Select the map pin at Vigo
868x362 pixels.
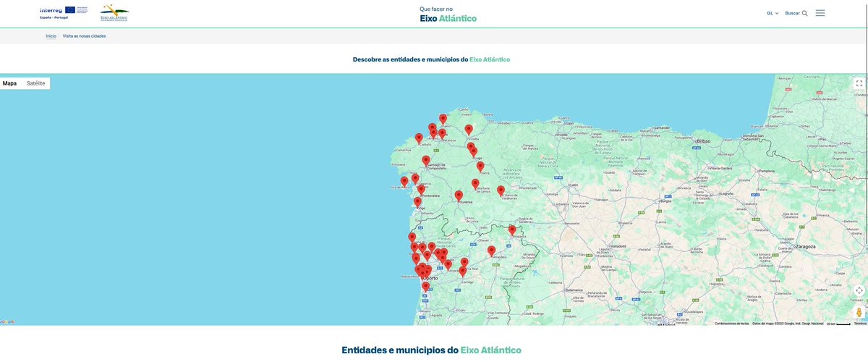tap(417, 202)
